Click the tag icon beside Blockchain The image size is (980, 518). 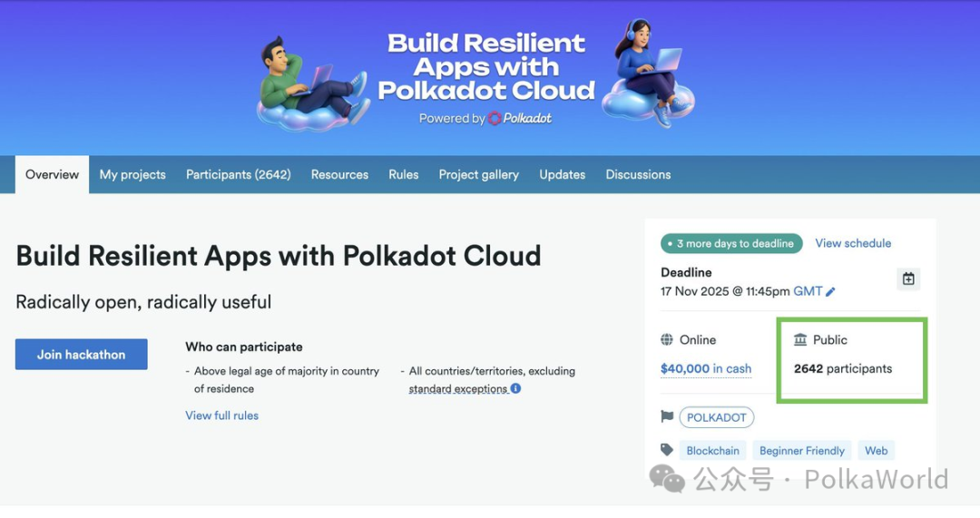click(667, 450)
